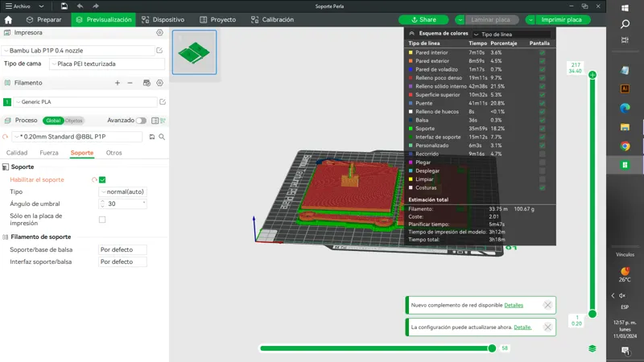Open Adobe Illustrator from the taskbar
Screen dimensions: 644x362
[625, 88]
